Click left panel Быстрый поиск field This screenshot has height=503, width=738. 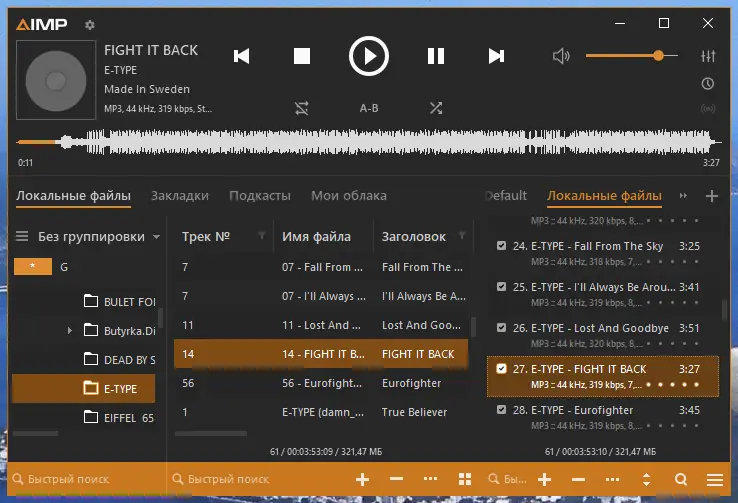(x=87, y=479)
